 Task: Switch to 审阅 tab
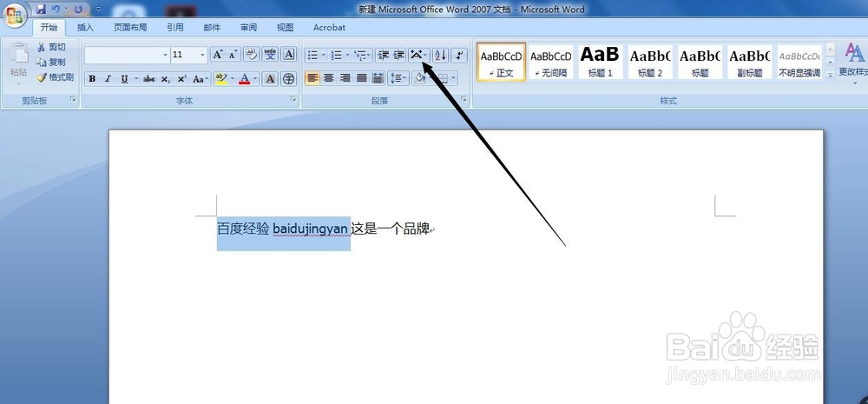[x=248, y=28]
